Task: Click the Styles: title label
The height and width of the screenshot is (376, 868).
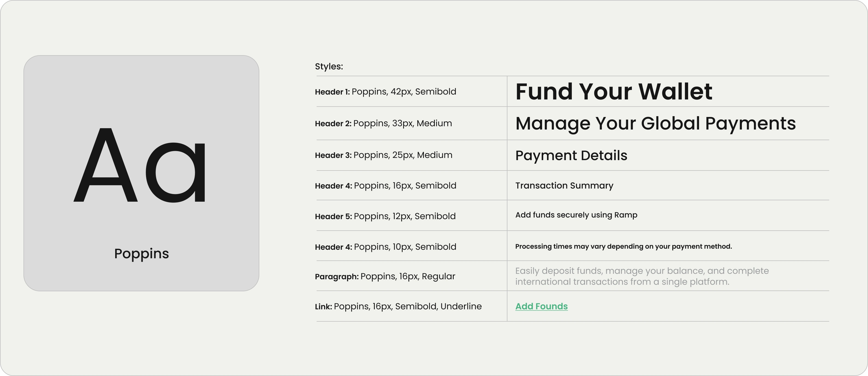Action: coord(329,66)
